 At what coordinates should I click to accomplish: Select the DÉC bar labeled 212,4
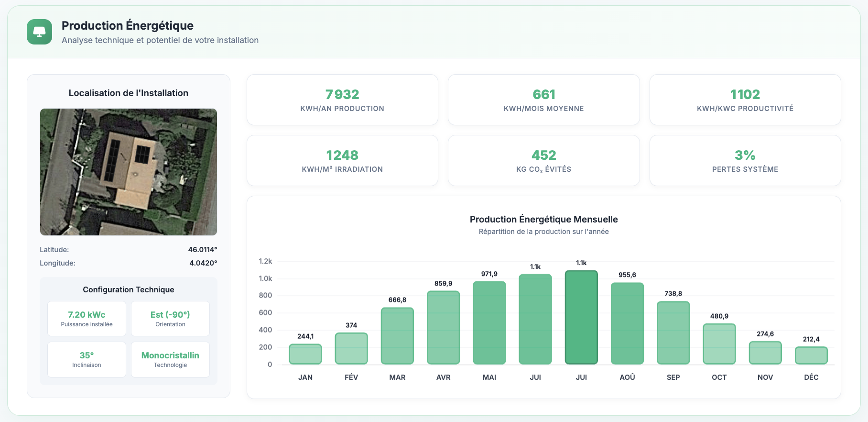pyautogui.click(x=811, y=355)
